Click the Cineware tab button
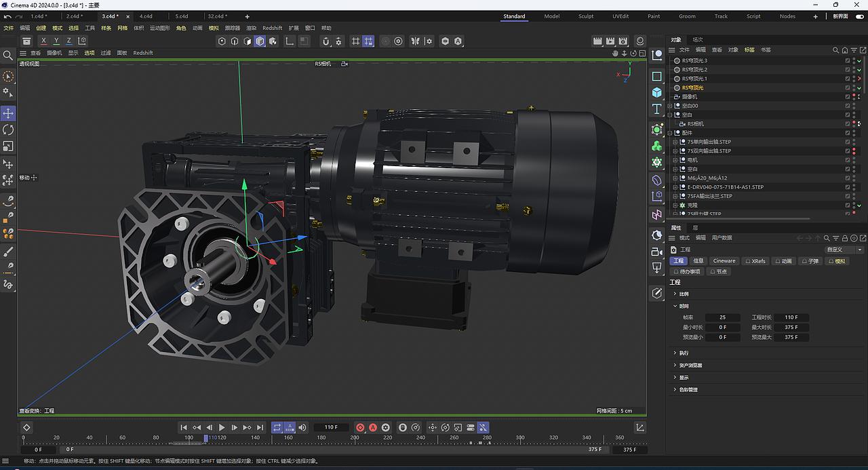This screenshot has height=470, width=868. pyautogui.click(x=724, y=261)
